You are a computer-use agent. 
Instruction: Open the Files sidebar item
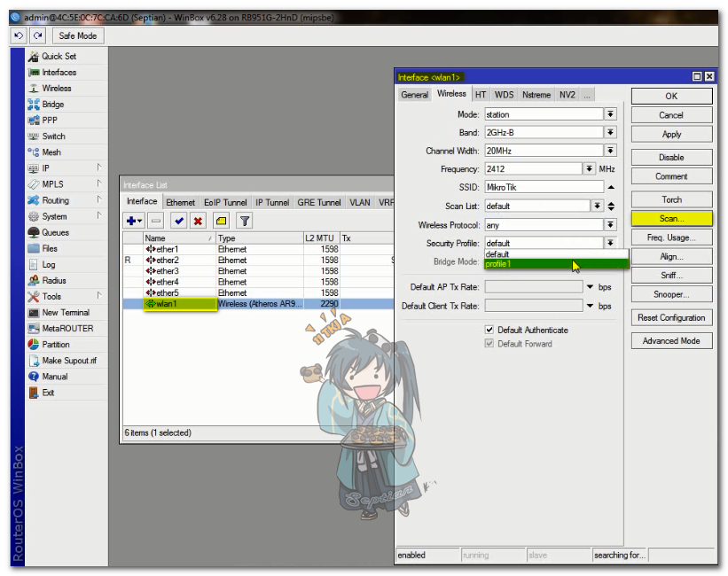click(50, 248)
